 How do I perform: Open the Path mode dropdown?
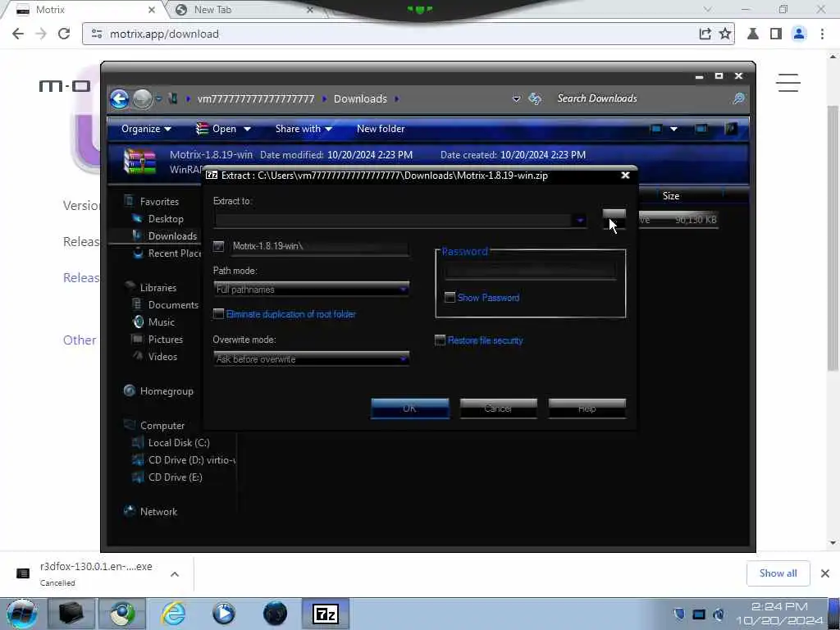[403, 290]
